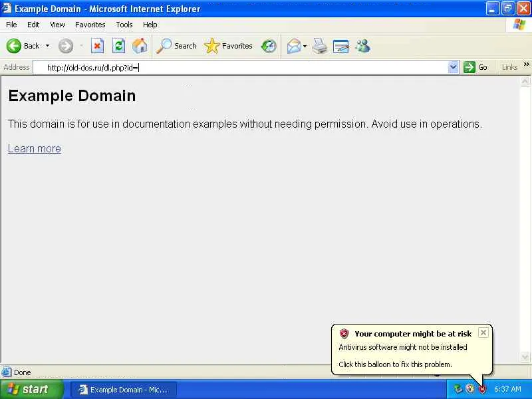
Task: Click the vertical scrollbar down arrow
Action: pos(525,357)
